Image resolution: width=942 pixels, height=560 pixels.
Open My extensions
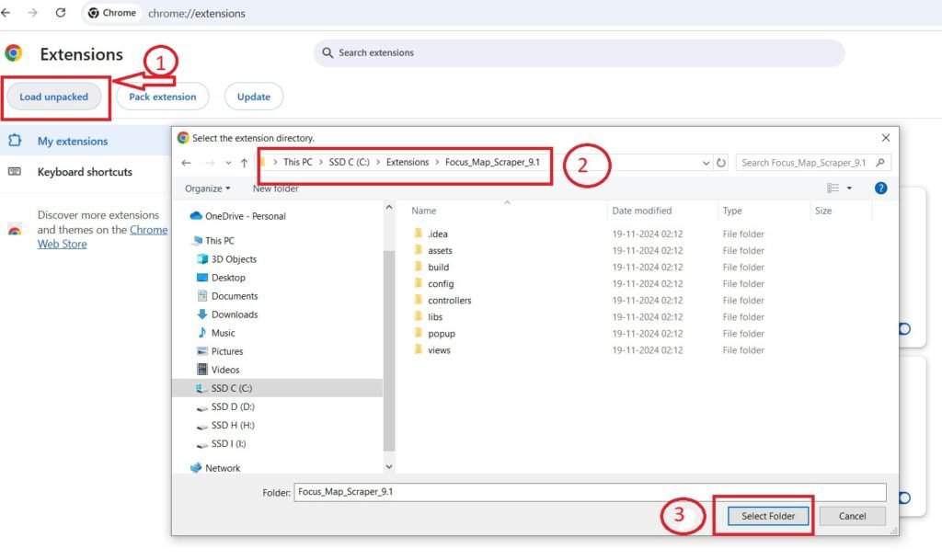pos(73,143)
